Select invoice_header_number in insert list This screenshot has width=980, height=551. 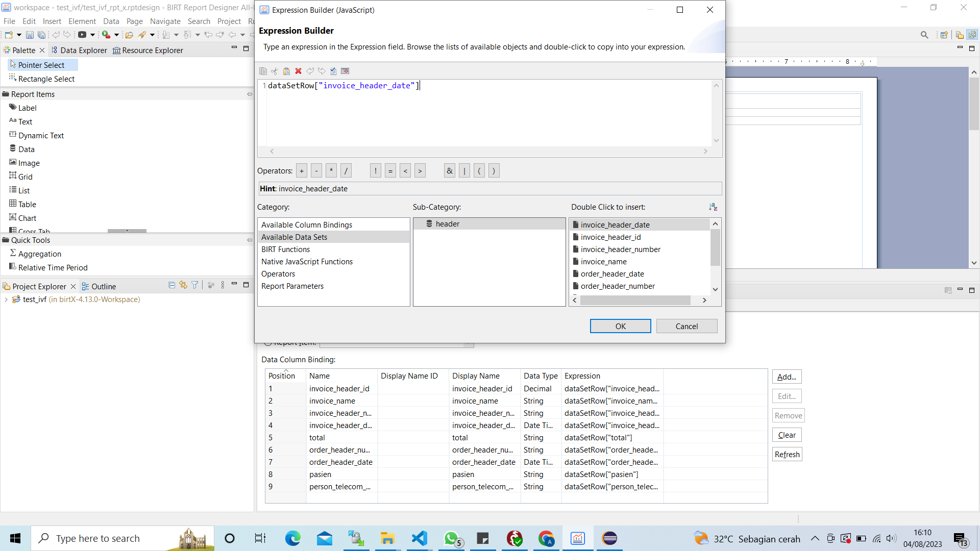620,249
